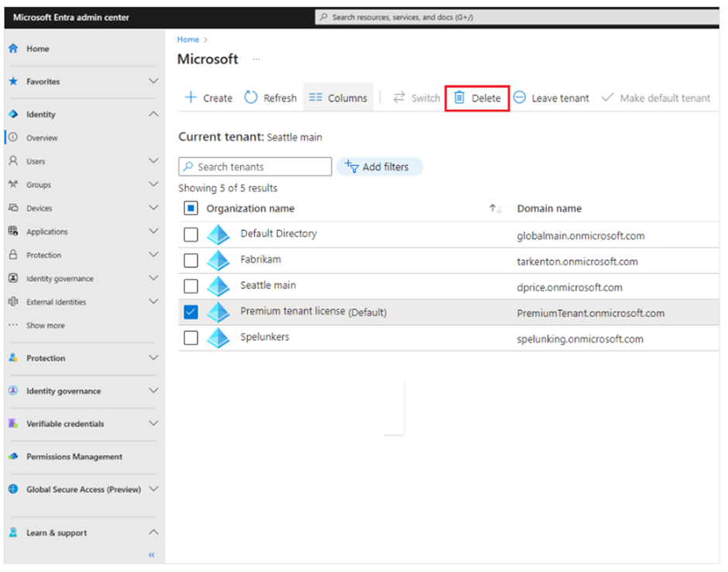Click the Identity governance icon under Identity

[x=13, y=278]
